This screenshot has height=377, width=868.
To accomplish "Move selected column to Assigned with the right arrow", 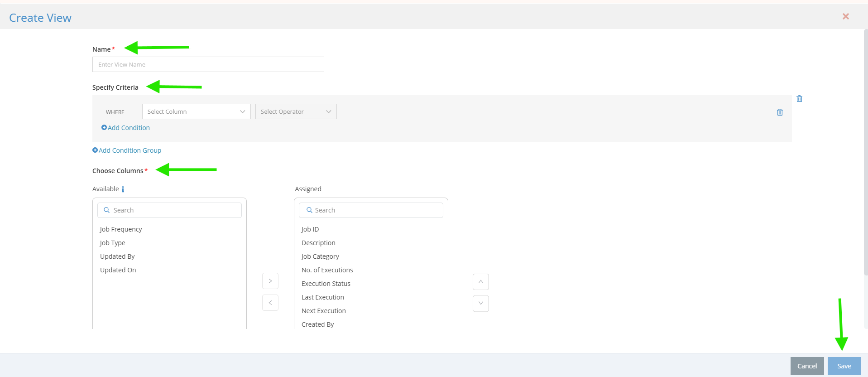I will pos(270,281).
